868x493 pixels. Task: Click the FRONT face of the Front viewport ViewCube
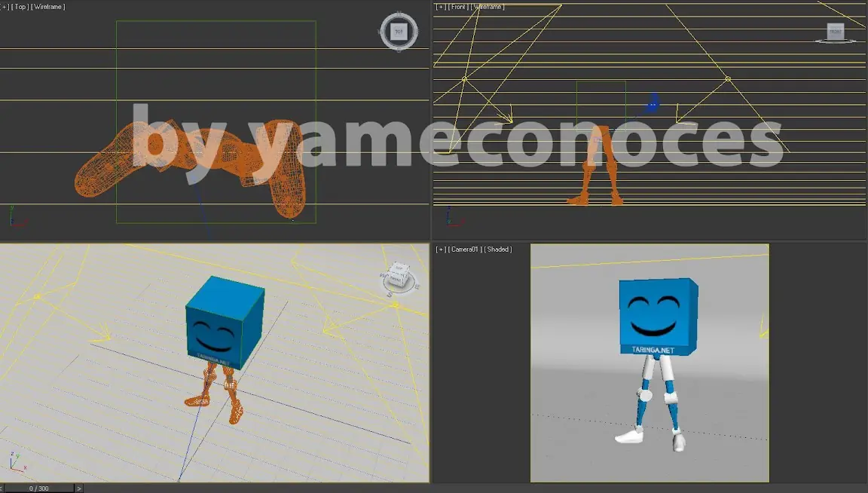click(836, 31)
